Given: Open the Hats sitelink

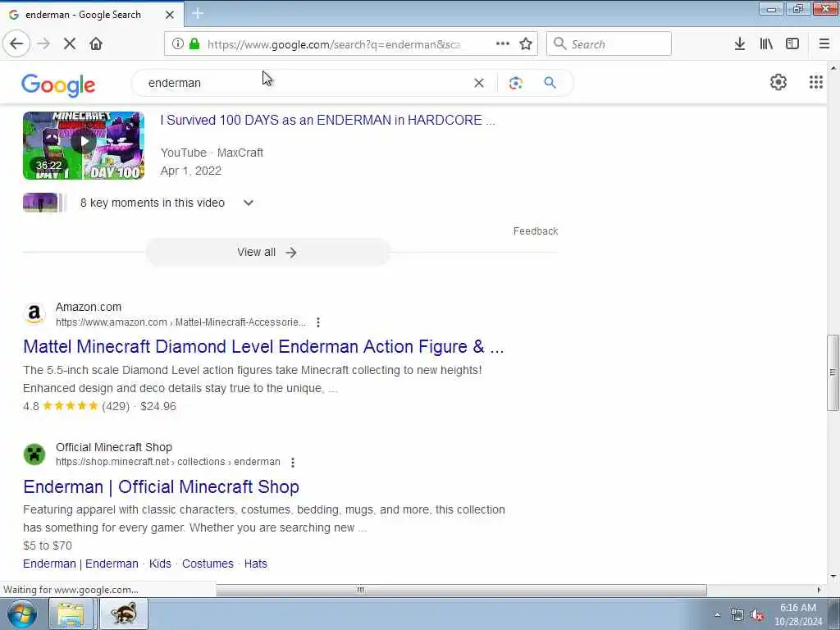Looking at the screenshot, I should pos(256,564).
